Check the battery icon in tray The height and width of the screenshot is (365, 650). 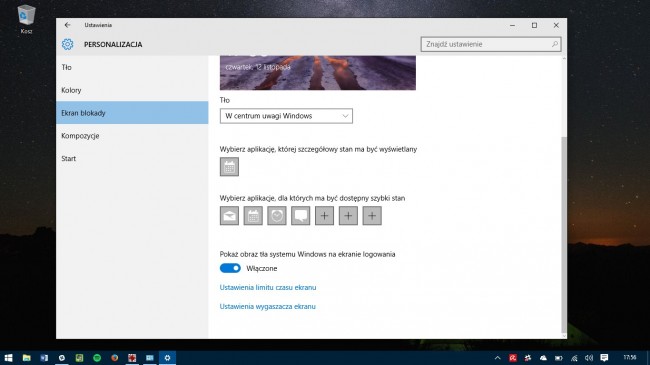point(558,358)
